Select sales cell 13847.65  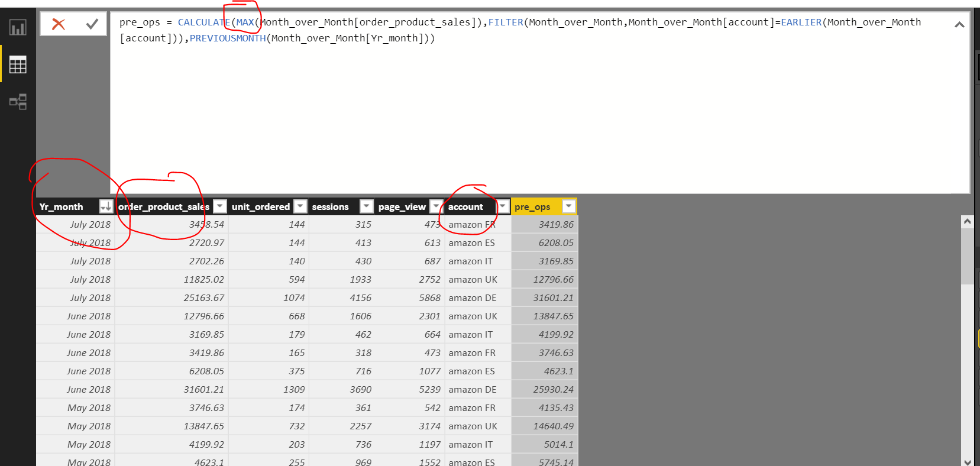172,426
